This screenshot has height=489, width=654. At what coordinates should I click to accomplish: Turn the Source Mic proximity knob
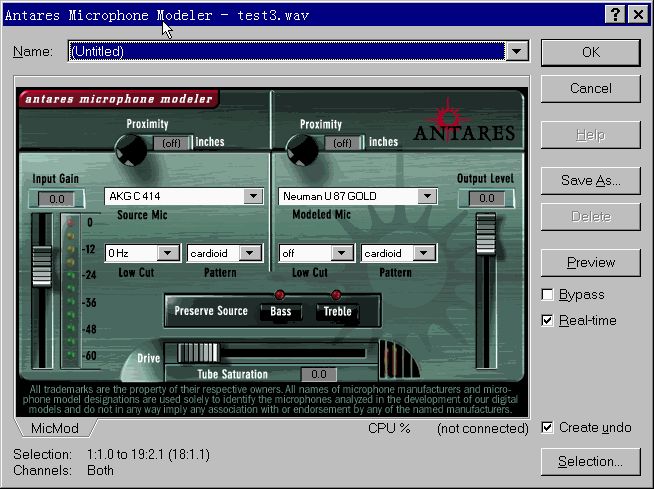coord(131,151)
